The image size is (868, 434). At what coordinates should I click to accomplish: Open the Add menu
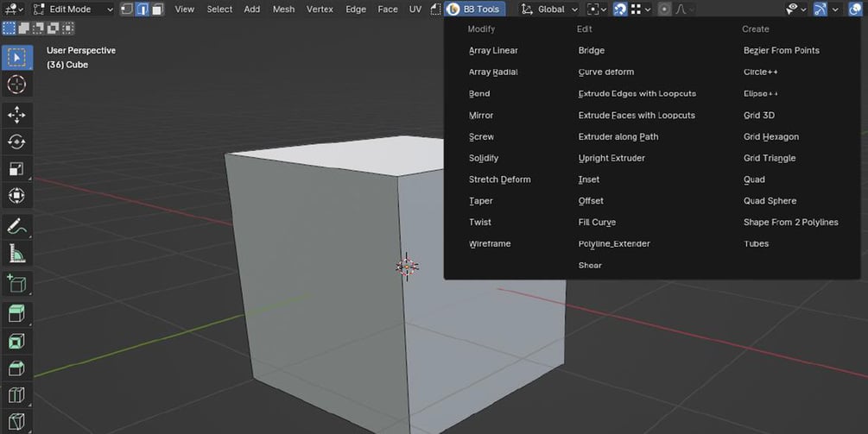click(252, 9)
